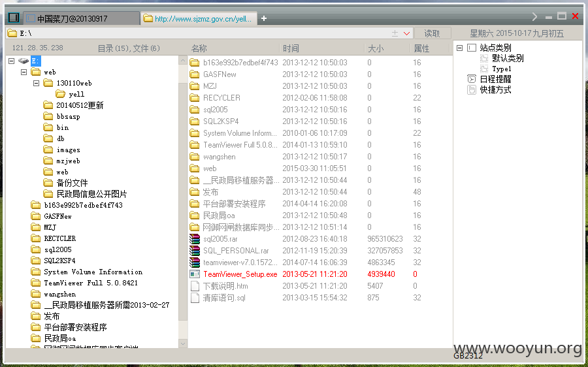Select the 网御网闸数据库同步... list entry
Viewport: 588px width, 367px height.
pyautogui.click(x=240, y=227)
